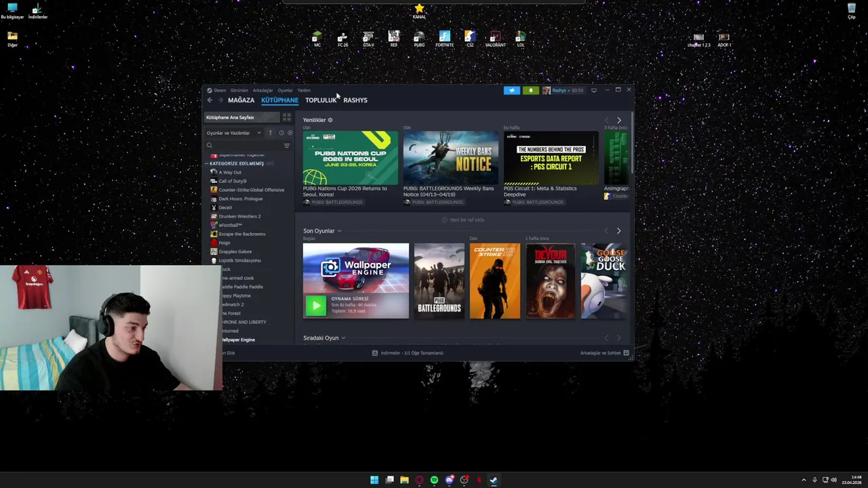Launch the FORTNITE desktop shortcut
The height and width of the screenshot is (488, 868).
(445, 38)
